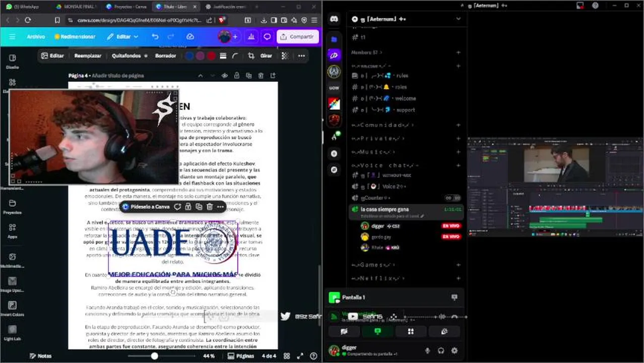Open the Diseño side panel

click(13, 62)
